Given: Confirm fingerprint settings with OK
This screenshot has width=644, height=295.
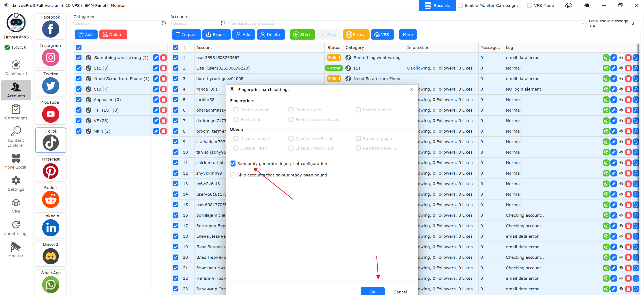Looking at the screenshot, I should [372, 291].
